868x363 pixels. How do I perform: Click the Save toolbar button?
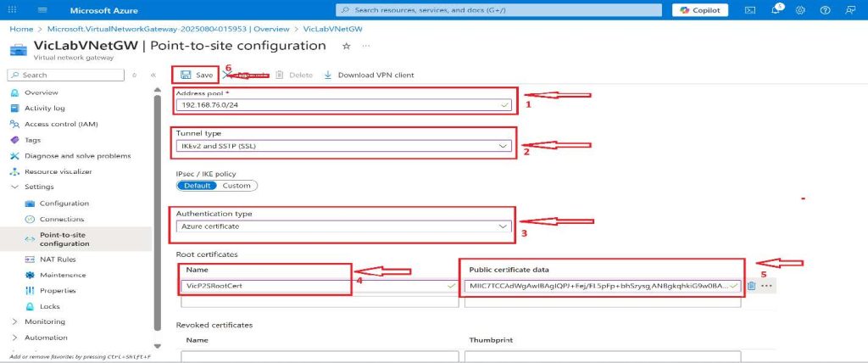(197, 75)
